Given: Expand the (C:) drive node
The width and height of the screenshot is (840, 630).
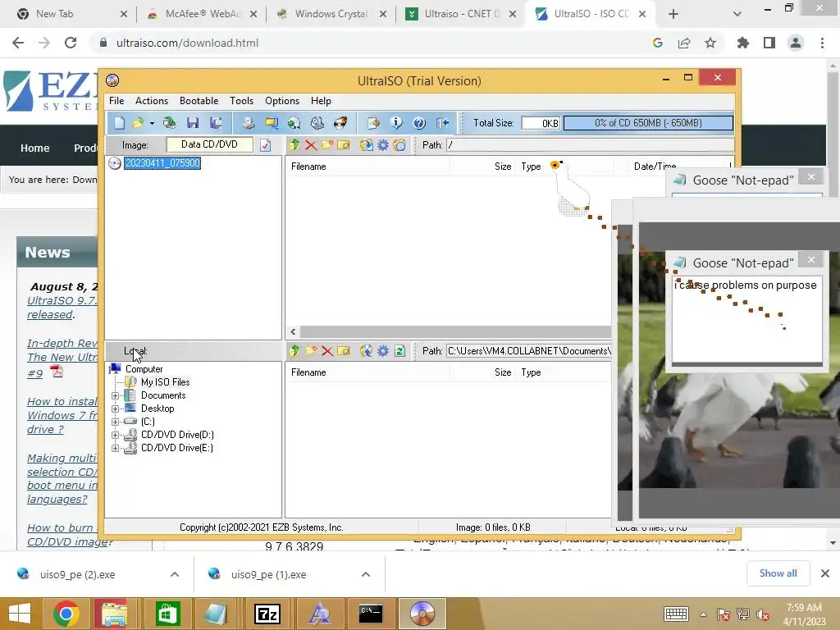Looking at the screenshot, I should [115, 422].
